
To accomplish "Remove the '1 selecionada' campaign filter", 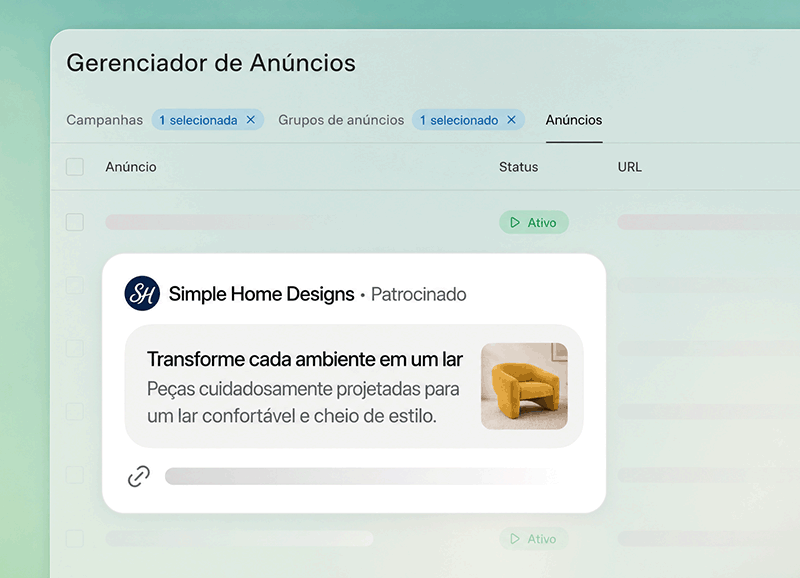I will pos(251,119).
